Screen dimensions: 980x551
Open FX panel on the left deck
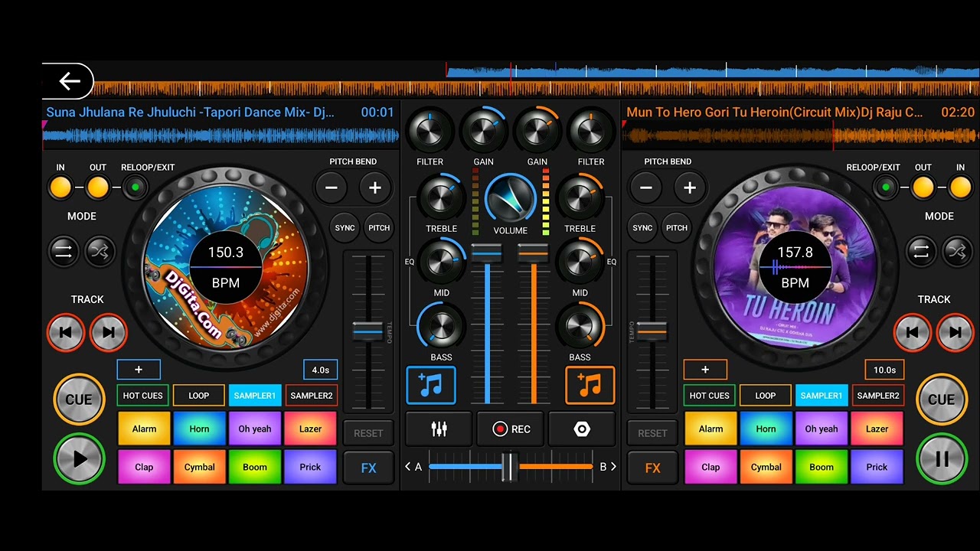point(368,468)
